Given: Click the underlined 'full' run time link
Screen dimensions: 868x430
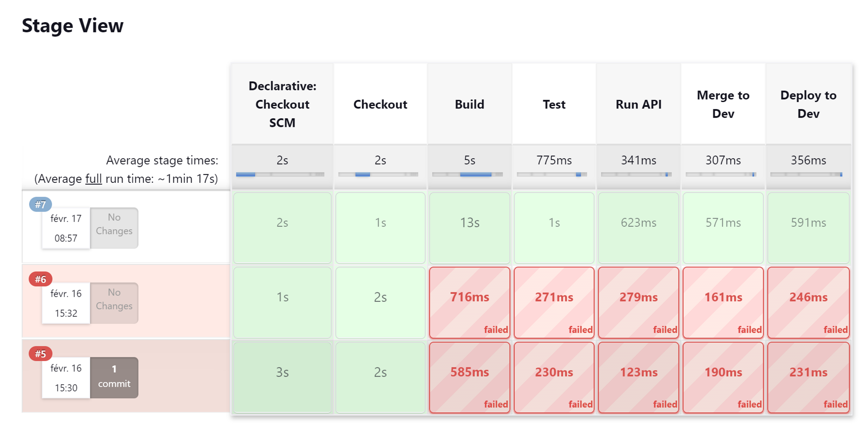Looking at the screenshot, I should coord(93,179).
